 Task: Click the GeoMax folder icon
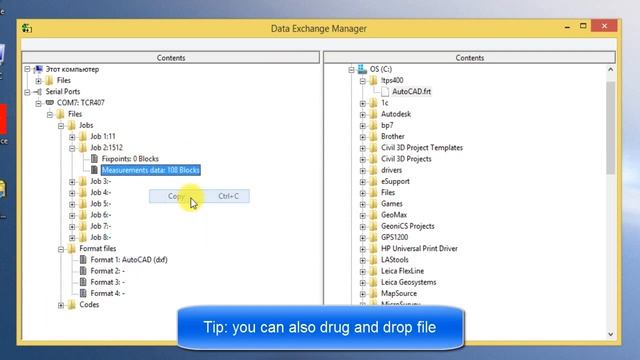coord(373,215)
